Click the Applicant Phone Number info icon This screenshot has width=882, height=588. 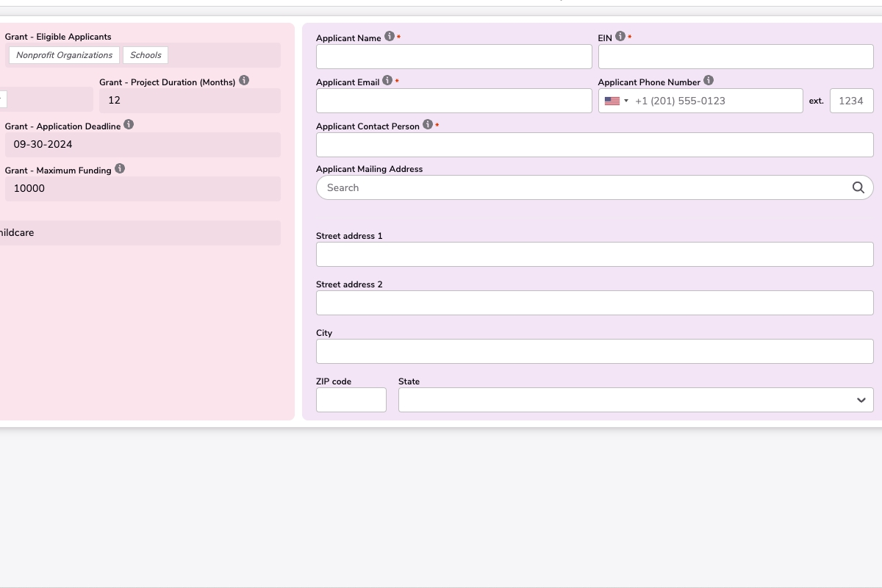[x=709, y=81]
